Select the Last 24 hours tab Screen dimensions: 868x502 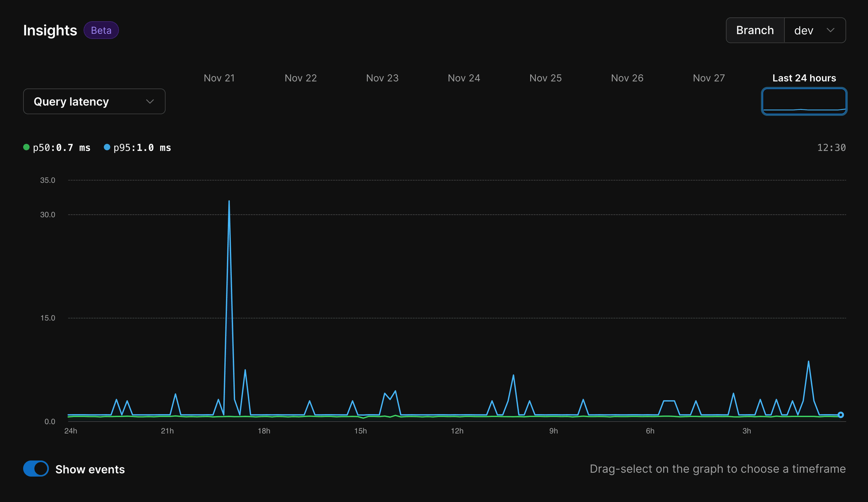click(x=804, y=78)
